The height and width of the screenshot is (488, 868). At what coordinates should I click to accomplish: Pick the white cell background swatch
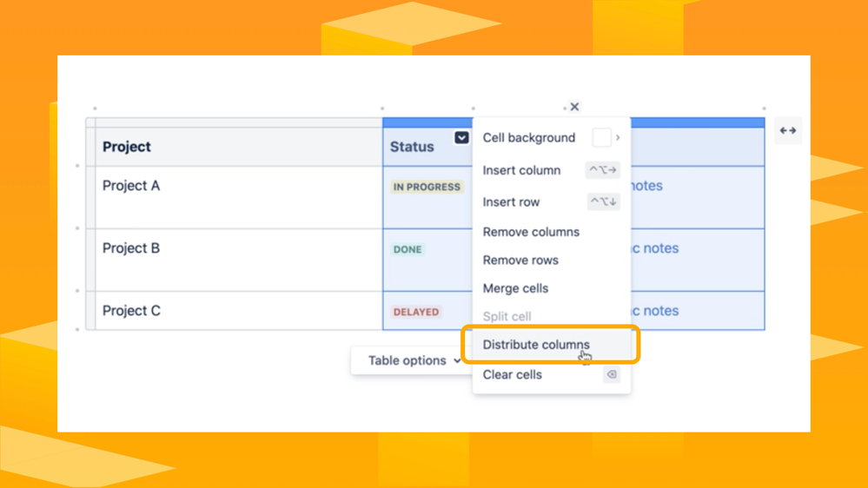602,138
